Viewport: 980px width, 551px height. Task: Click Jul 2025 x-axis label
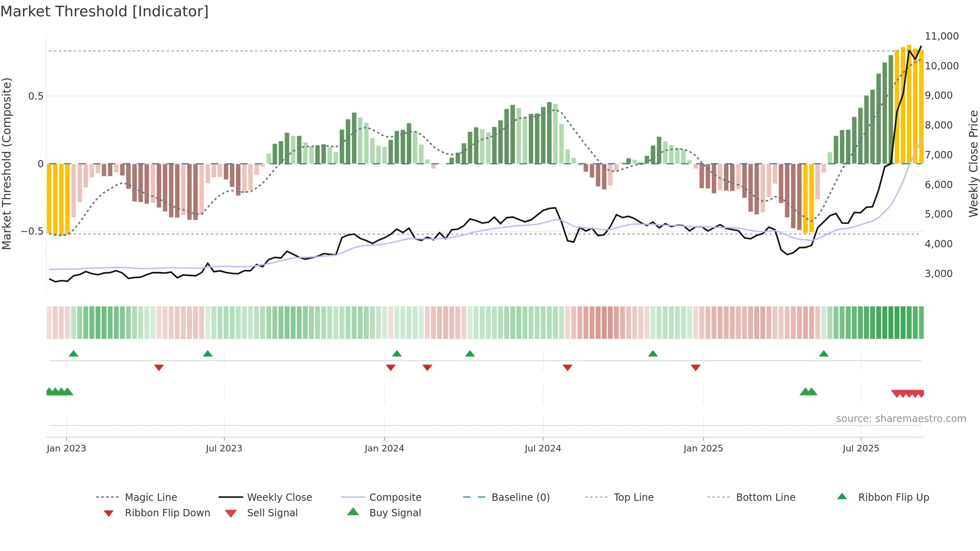[861, 449]
